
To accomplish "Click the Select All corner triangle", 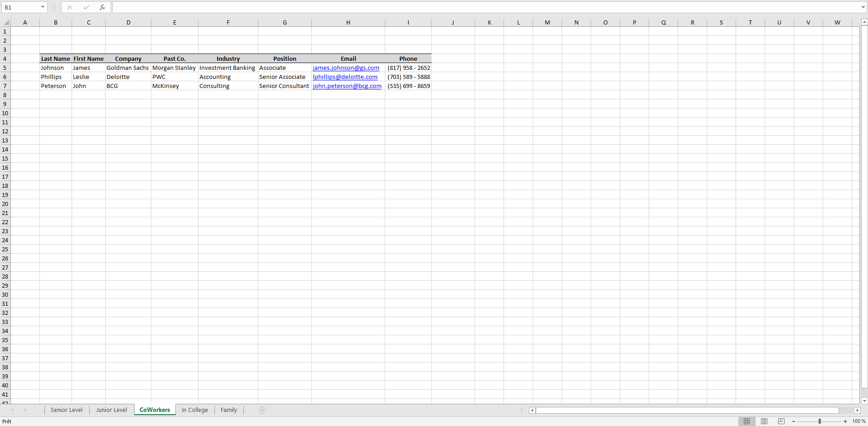I will tap(6, 22).
